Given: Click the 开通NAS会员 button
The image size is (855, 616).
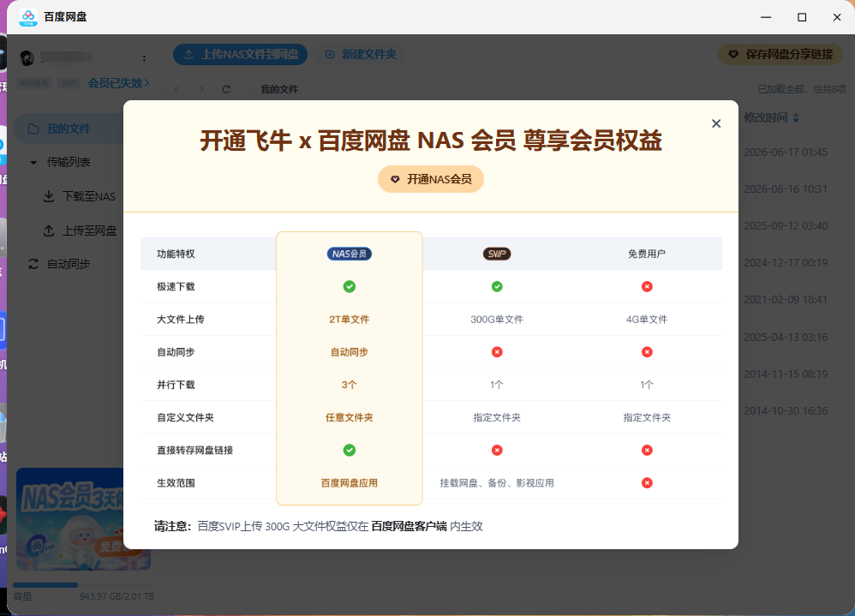Looking at the screenshot, I should 431,179.
